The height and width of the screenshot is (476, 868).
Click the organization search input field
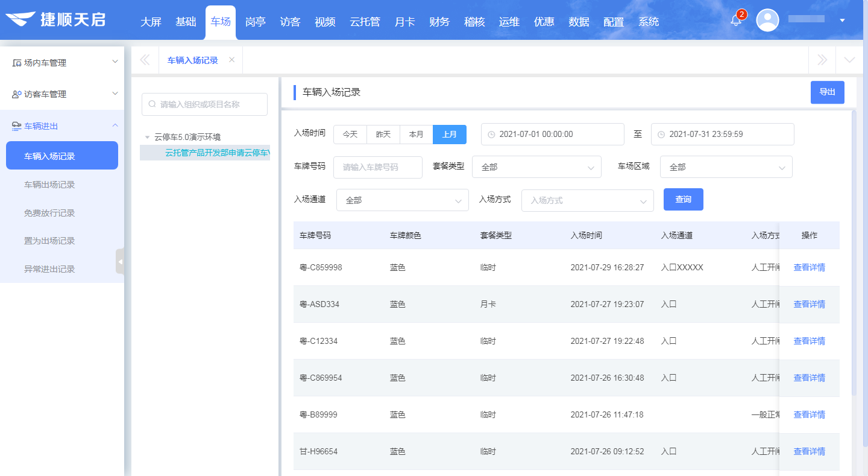point(204,104)
